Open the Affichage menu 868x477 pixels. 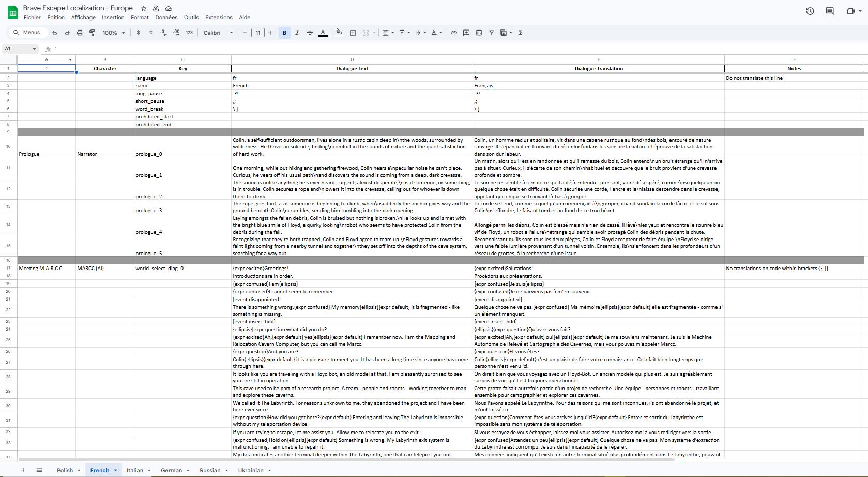83,17
